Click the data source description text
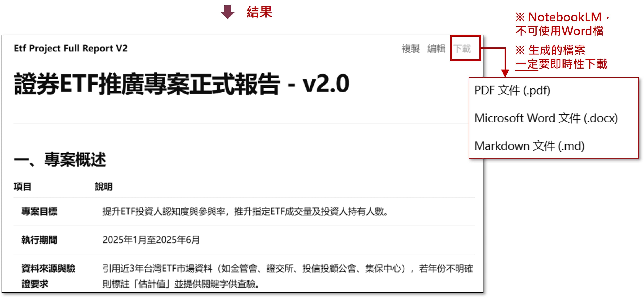The image size is (644, 298). click(287, 276)
